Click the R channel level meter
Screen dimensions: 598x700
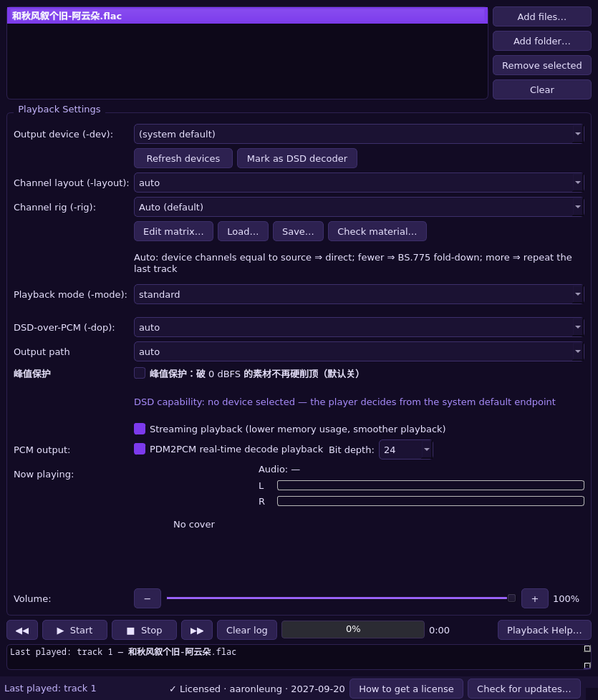[430, 501]
